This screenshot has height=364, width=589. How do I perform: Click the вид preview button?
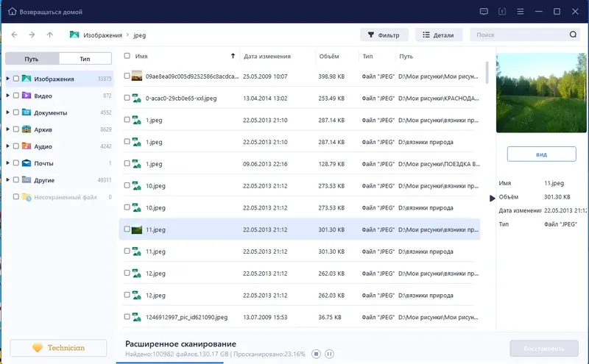pos(541,154)
